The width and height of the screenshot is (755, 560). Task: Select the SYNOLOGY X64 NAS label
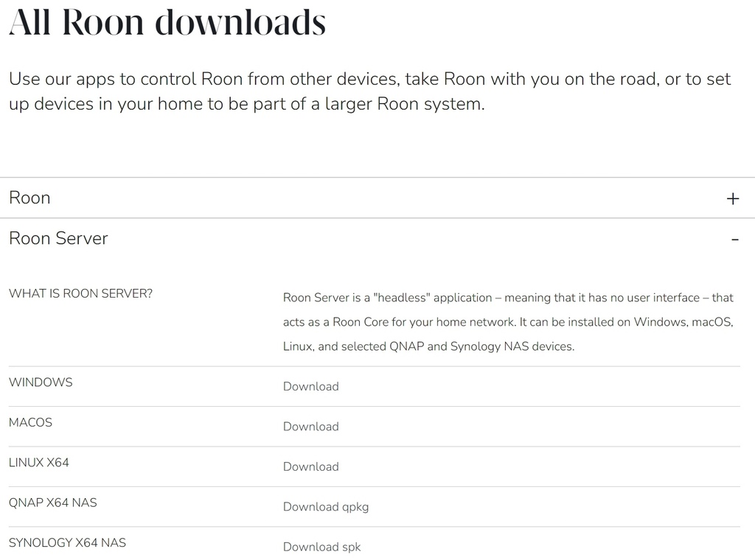coord(67,542)
